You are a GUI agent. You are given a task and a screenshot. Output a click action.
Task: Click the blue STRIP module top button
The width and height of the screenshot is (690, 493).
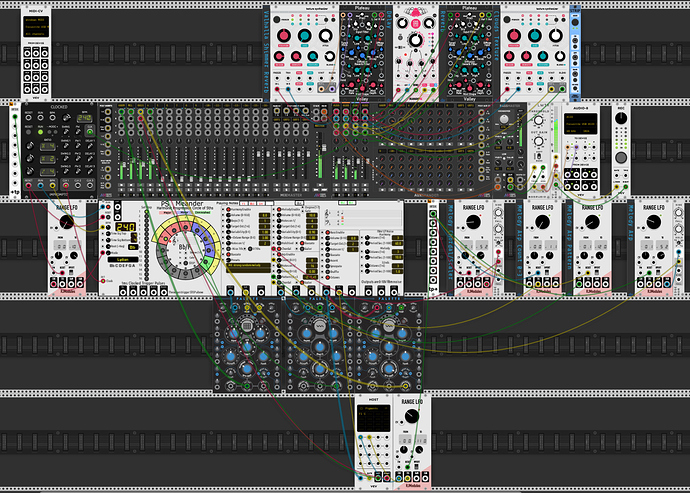click(x=575, y=22)
